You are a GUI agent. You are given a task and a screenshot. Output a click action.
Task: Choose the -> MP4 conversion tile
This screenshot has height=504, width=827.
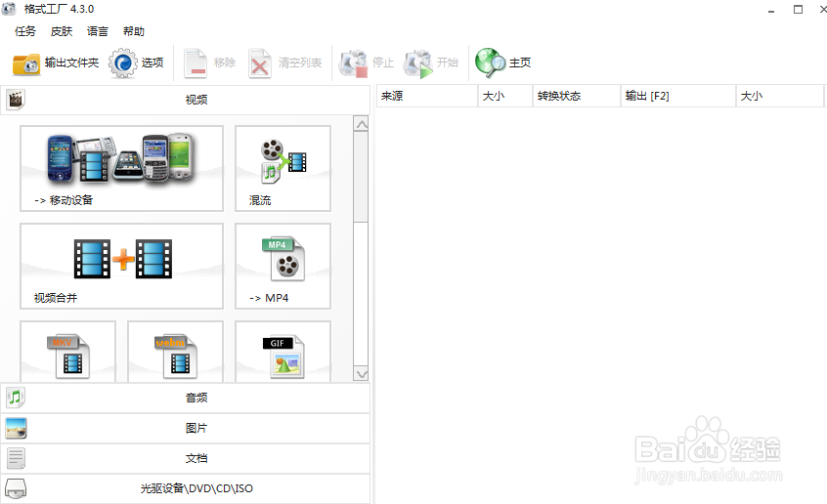[x=283, y=267]
